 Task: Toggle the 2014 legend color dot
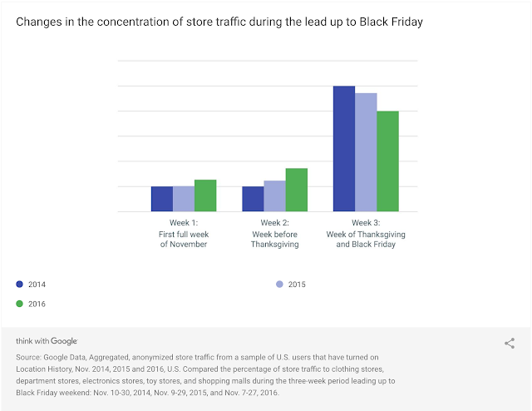[20, 285]
